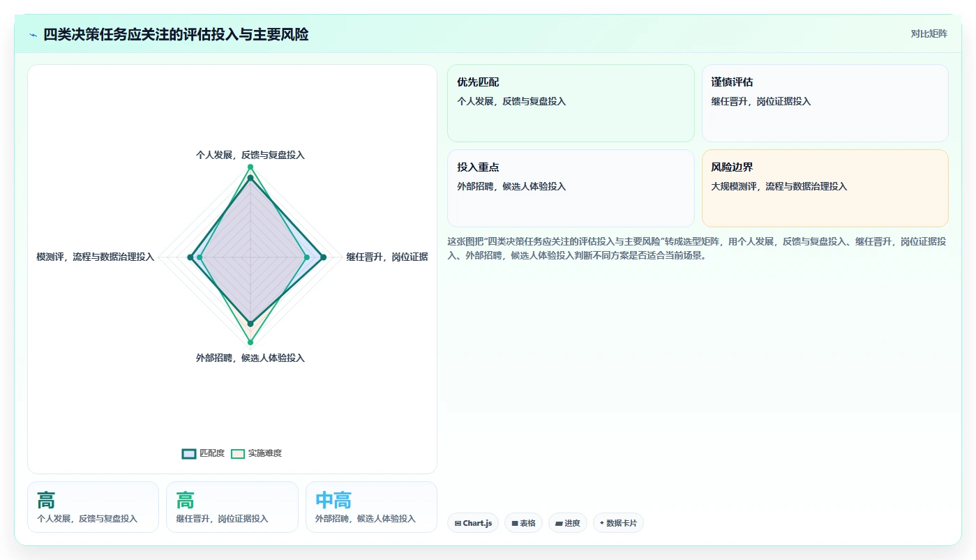Click the lightning icon beside the title
The width and height of the screenshot is (976, 560).
(33, 35)
